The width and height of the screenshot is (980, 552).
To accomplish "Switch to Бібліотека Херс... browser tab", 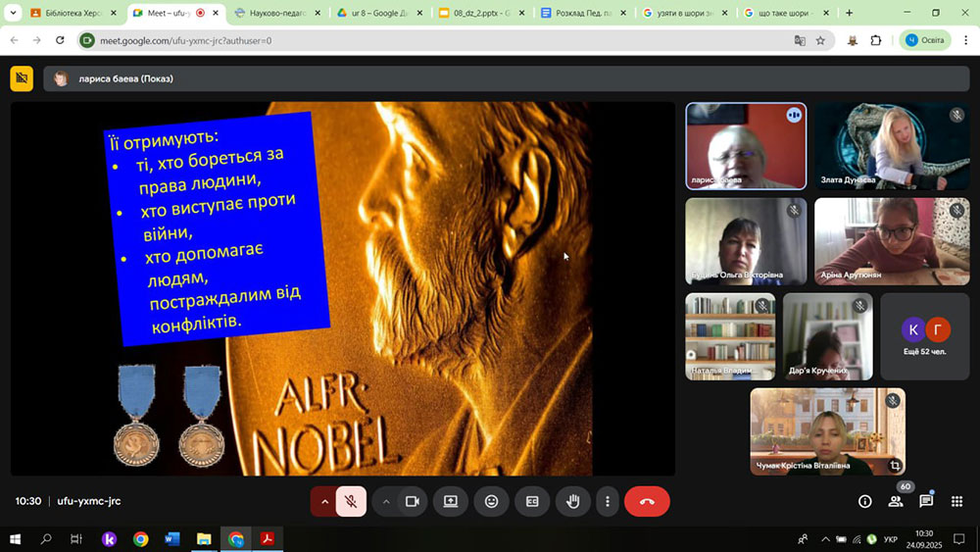I will tap(73, 13).
